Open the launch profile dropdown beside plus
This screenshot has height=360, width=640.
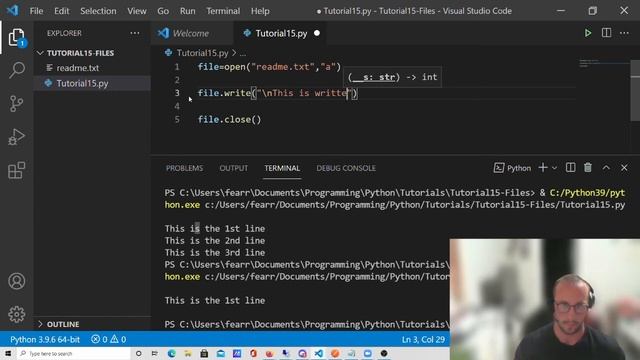(x=554, y=168)
